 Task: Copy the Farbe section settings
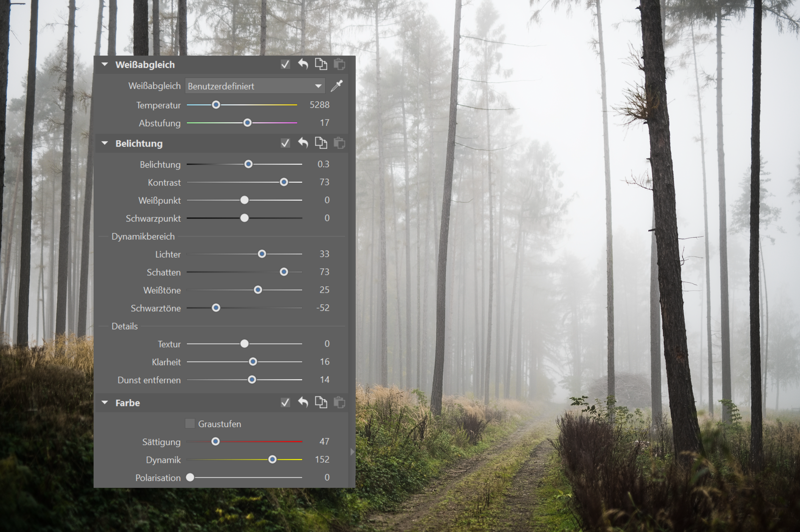[321, 402]
